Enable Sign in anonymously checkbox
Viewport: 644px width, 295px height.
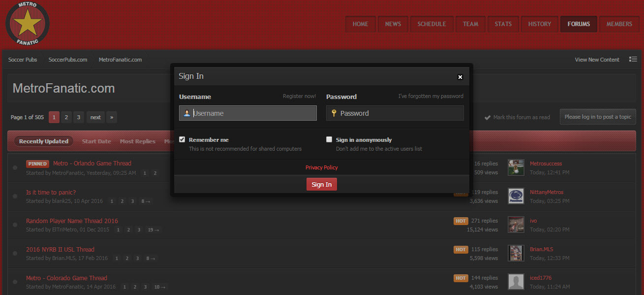pos(329,139)
